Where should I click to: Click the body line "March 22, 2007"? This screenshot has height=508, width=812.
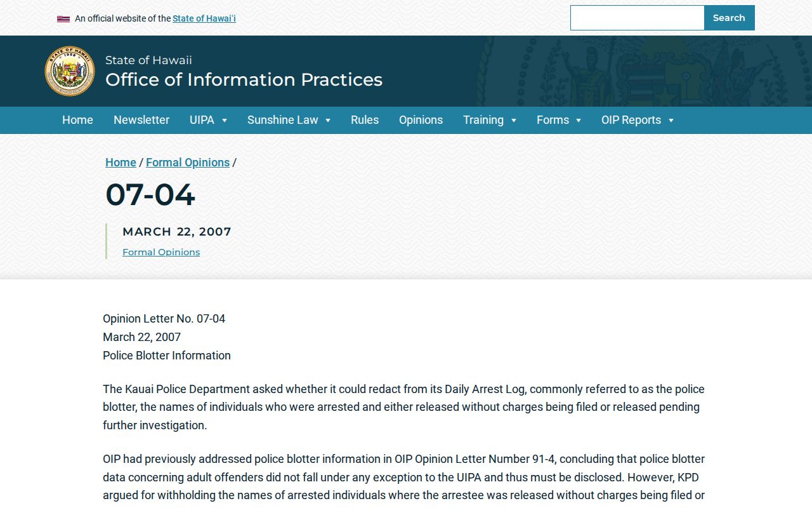point(141,337)
